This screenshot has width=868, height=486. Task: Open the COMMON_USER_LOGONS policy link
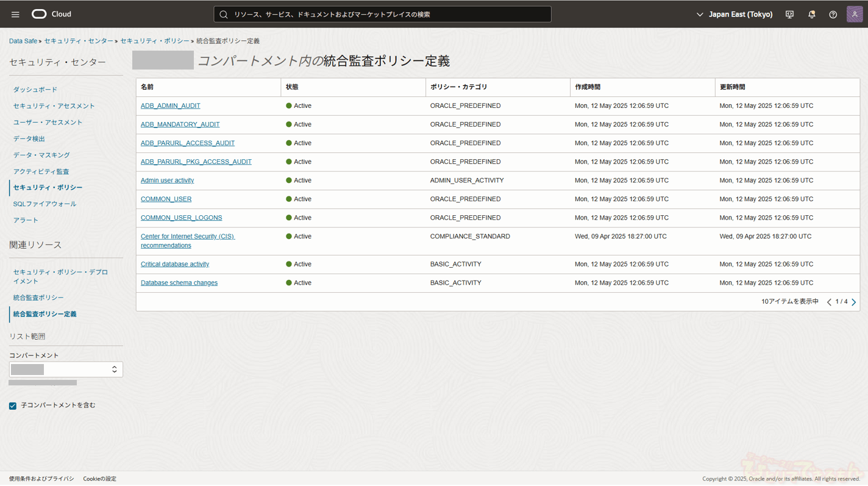pos(181,218)
